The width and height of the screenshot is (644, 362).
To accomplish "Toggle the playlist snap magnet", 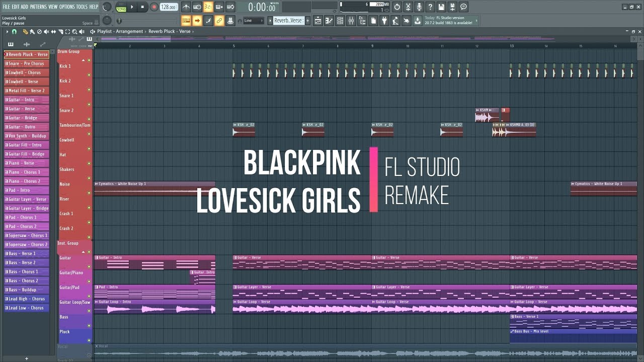I will [x=14, y=32].
